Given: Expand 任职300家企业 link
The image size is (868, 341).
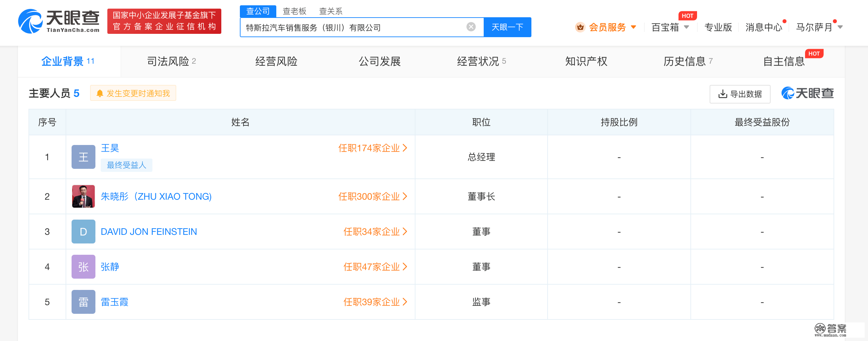Looking at the screenshot, I should 373,197.
